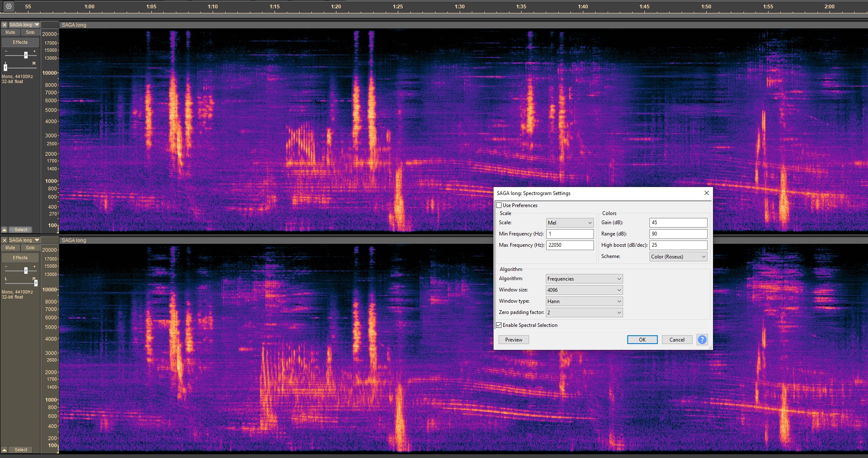The height and width of the screenshot is (458, 868).
Task: Click the 2600 label on the lower frequency scale
Action: (52, 360)
